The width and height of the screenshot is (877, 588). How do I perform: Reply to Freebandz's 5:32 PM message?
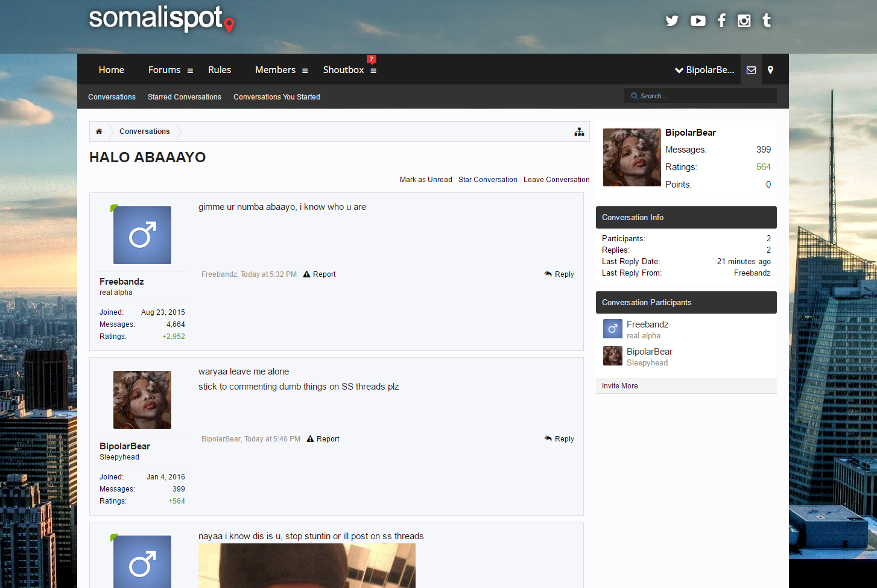click(559, 274)
